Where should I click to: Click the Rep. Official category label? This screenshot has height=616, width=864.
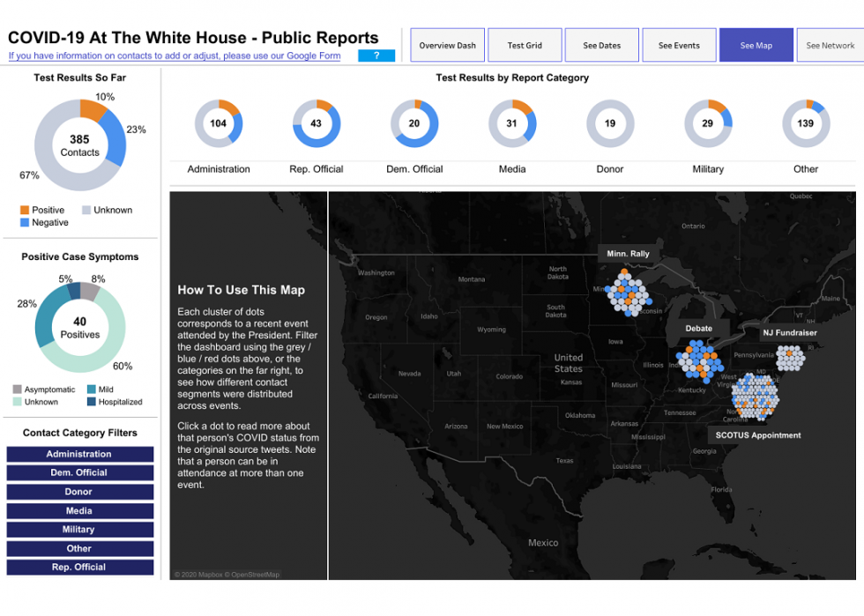pos(317,169)
